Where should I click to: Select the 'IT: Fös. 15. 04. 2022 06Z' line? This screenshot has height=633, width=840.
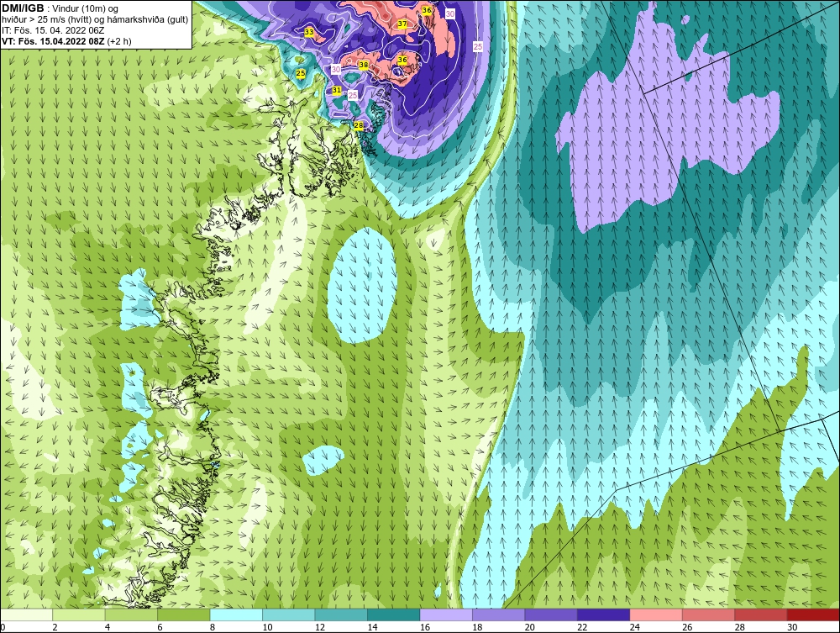[x=53, y=30]
